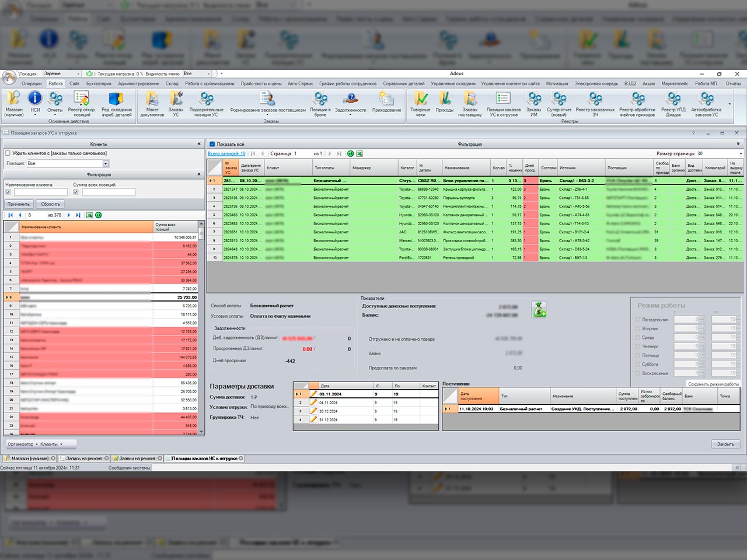
Task: Switch to the Бухгалтерия ribbon tab
Action: pyautogui.click(x=99, y=83)
